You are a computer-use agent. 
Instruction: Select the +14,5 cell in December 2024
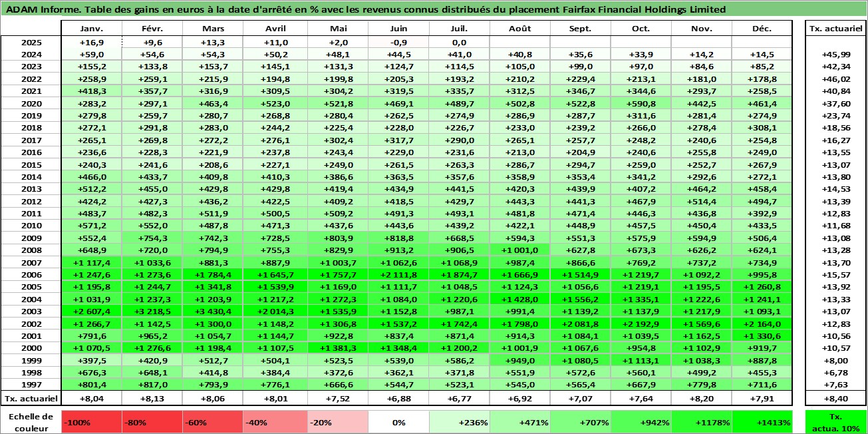762,55
